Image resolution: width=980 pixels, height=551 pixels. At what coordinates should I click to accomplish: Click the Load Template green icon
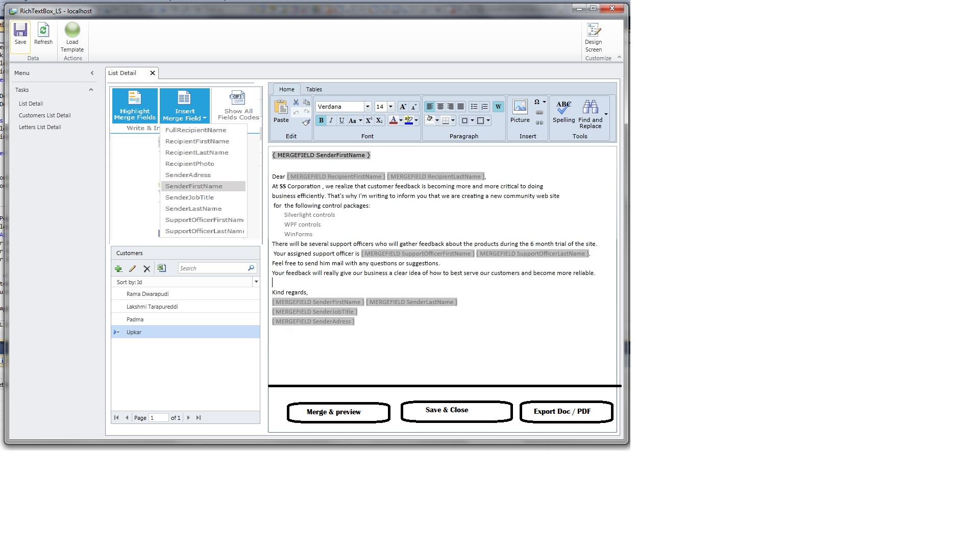click(72, 31)
